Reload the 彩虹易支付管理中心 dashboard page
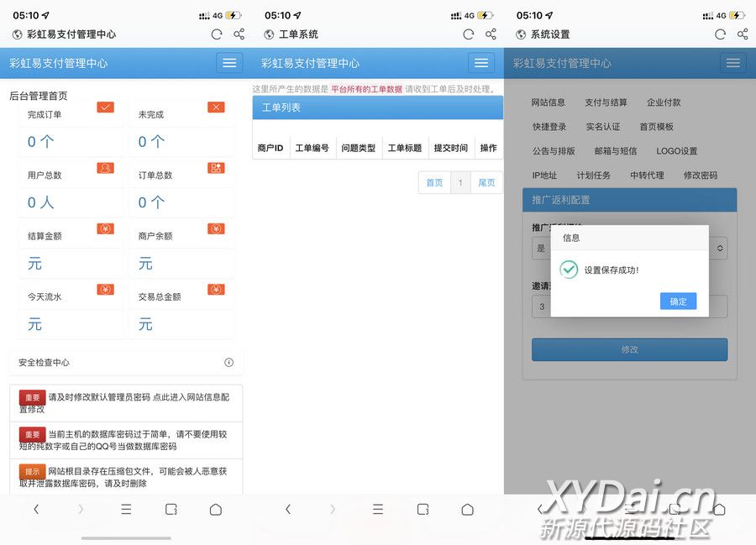The height and width of the screenshot is (545, 756). point(217,34)
